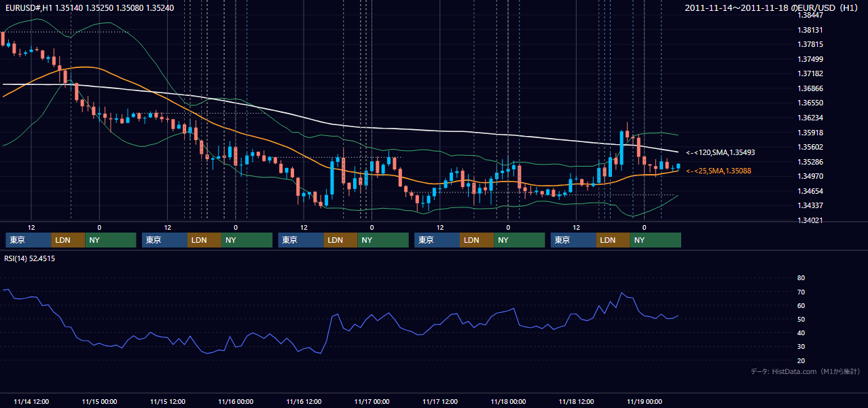868x408 pixels.
Task: Click the RSI 60 level label
Action: point(801,305)
